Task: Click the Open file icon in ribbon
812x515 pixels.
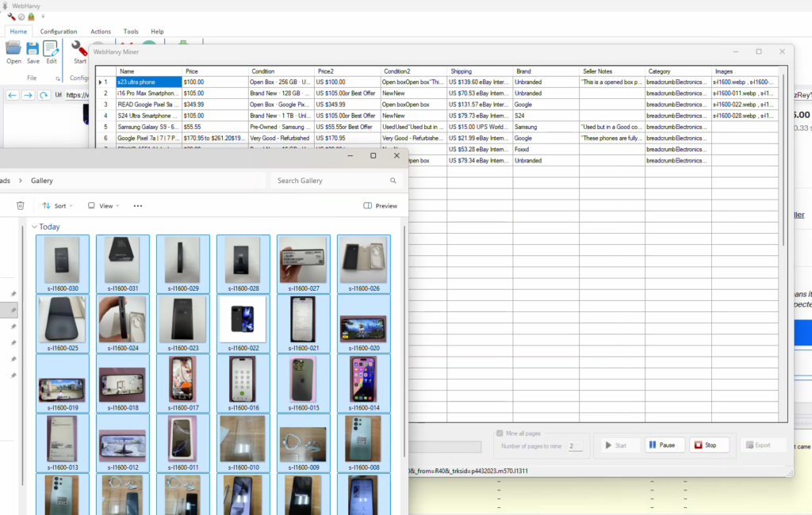Action: 13,49
